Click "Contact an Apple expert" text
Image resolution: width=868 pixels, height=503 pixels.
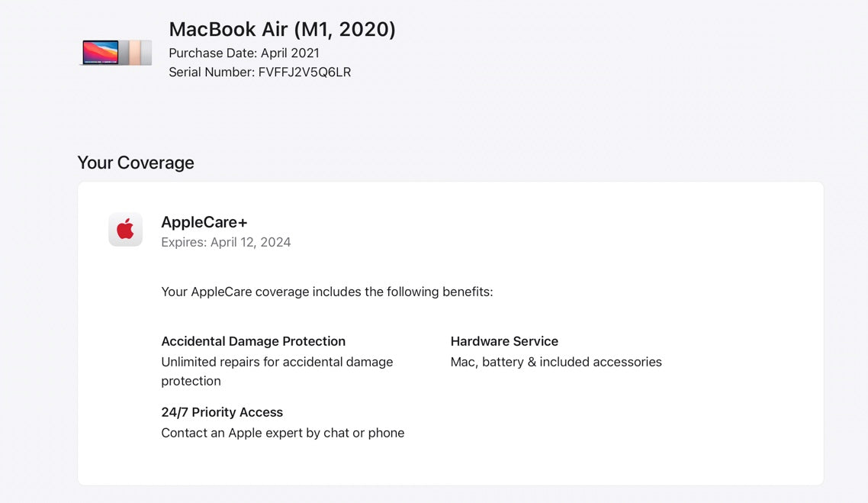229,433
